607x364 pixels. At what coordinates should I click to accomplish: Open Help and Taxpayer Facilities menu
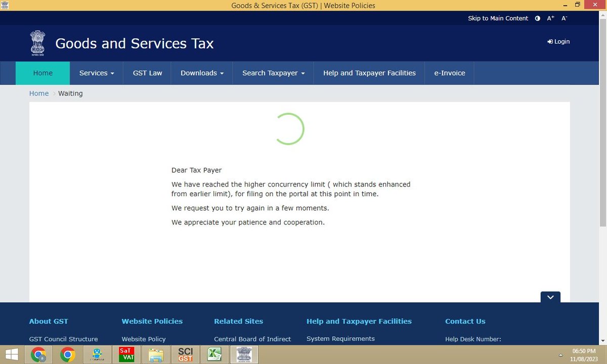(x=369, y=73)
